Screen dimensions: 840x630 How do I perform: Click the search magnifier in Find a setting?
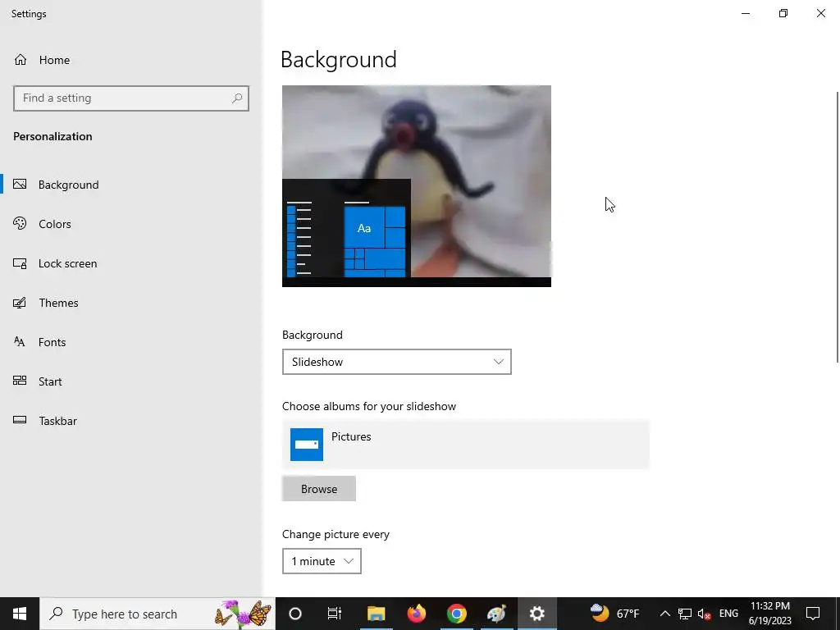click(237, 98)
